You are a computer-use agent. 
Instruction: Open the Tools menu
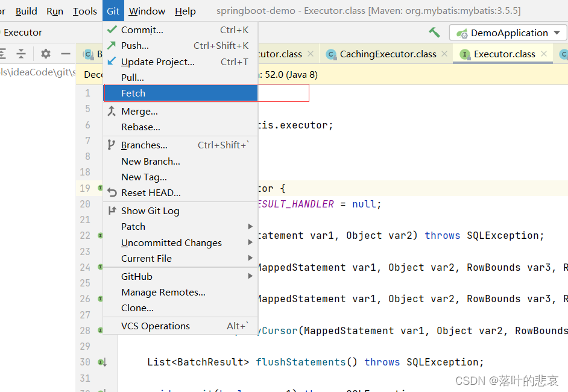pos(85,11)
